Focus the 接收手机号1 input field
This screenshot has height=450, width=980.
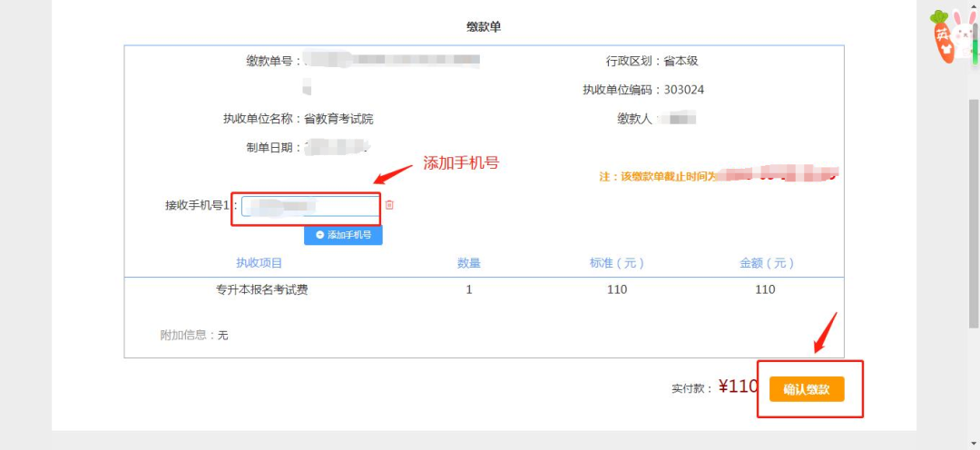click(x=310, y=206)
